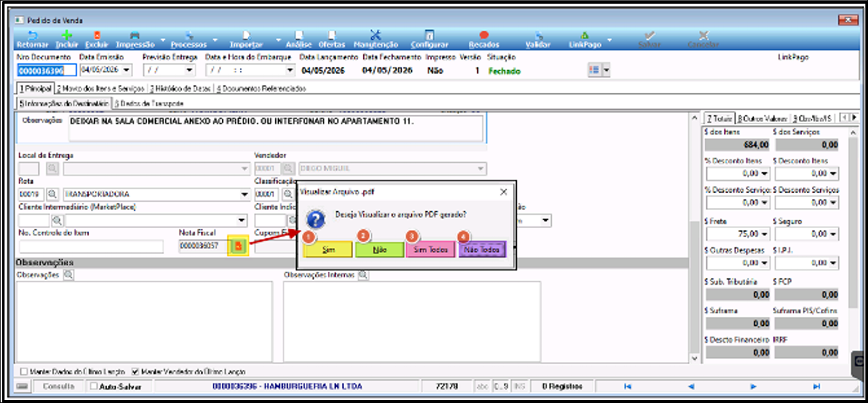868x403 pixels.
Task: Open the Recados messages icon
Action: 483,40
